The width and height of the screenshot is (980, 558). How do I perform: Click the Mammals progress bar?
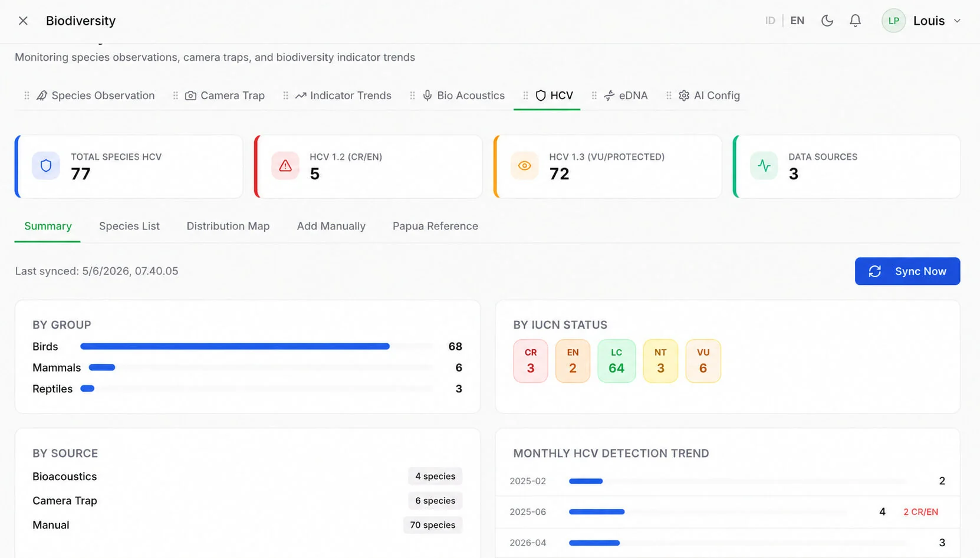(261, 367)
